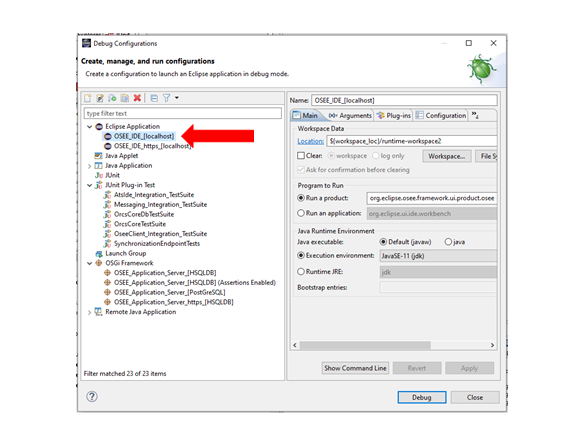Select the Runtime JRE radio button
586x433 pixels.
tap(301, 272)
